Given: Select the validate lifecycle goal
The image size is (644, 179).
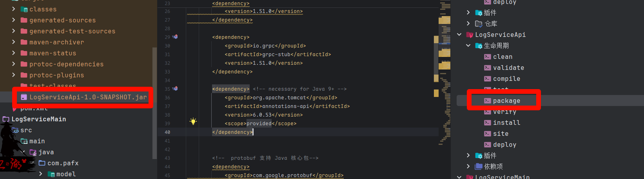Looking at the screenshot, I should point(508,68).
